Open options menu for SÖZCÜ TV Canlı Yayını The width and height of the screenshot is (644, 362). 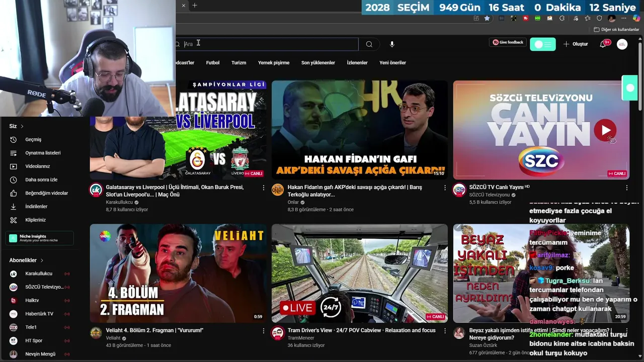pos(626,188)
